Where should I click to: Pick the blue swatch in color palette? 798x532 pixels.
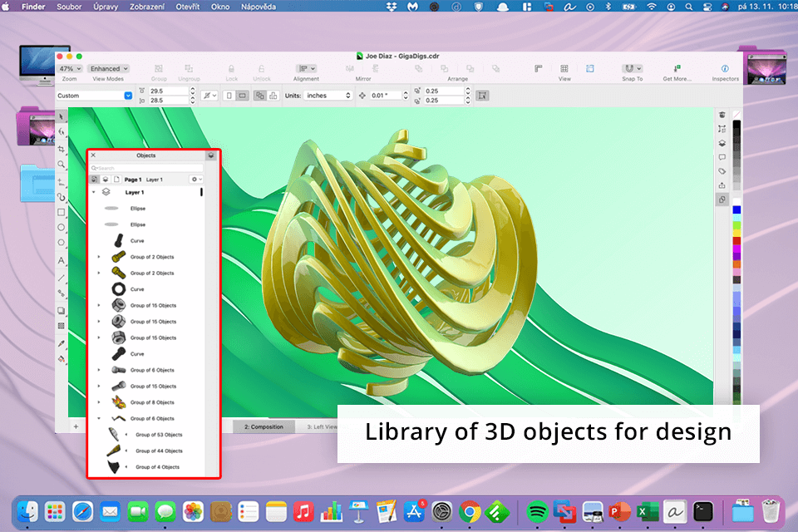pos(736,209)
